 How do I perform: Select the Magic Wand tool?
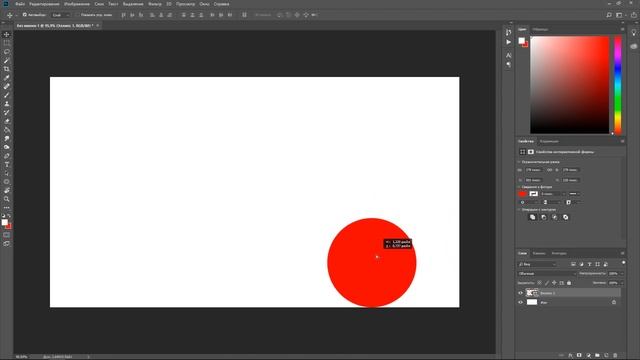coord(7,60)
